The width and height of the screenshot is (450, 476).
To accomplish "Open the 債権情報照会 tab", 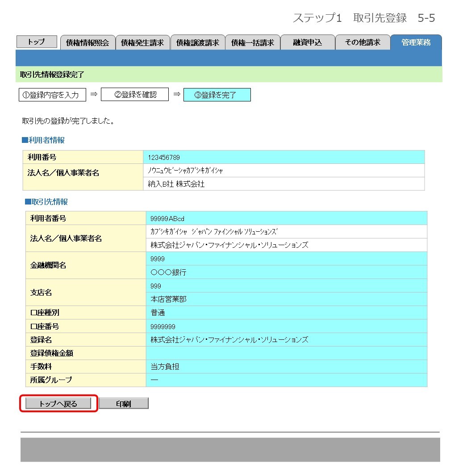I will [x=87, y=42].
